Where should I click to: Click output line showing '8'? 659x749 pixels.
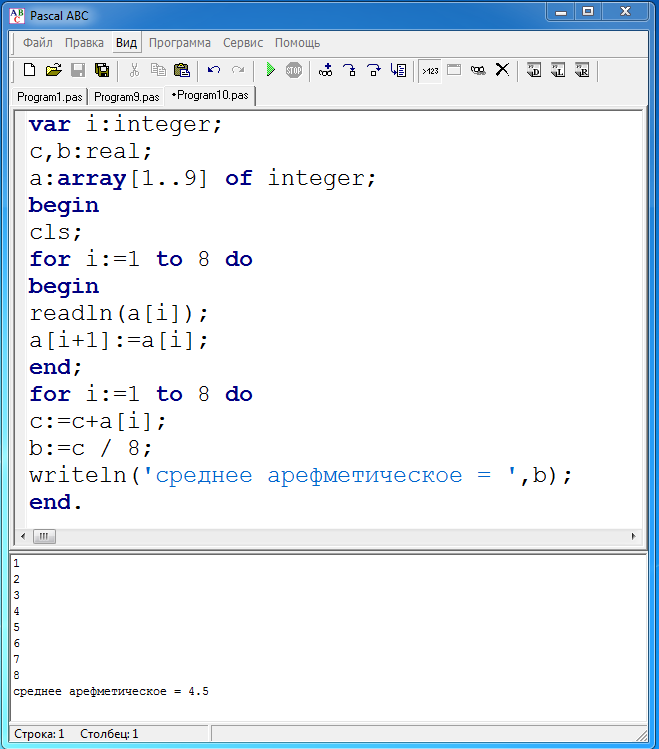click(17, 675)
